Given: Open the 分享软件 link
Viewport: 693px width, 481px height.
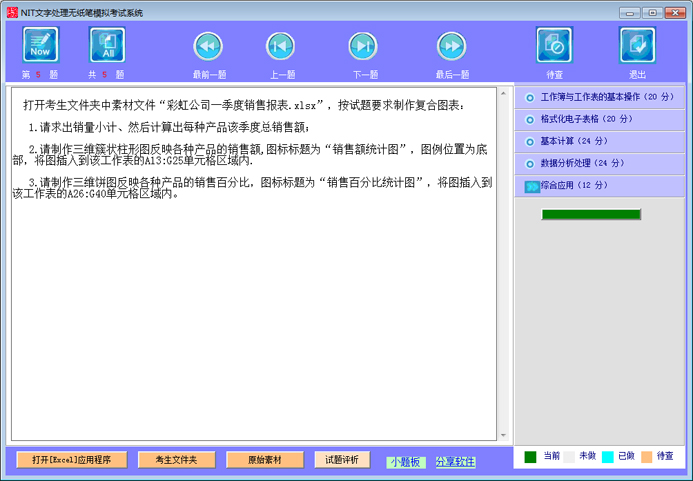Looking at the screenshot, I should [x=455, y=462].
